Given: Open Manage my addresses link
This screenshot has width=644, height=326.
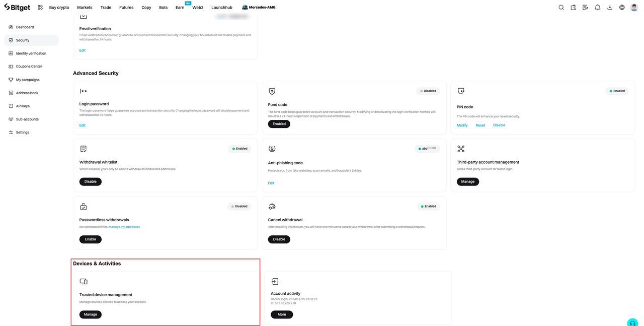Looking at the screenshot, I should point(124,226).
